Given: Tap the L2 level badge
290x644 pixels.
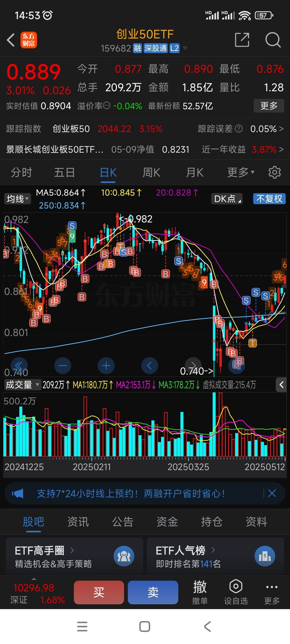Looking at the screenshot, I should (x=174, y=48).
